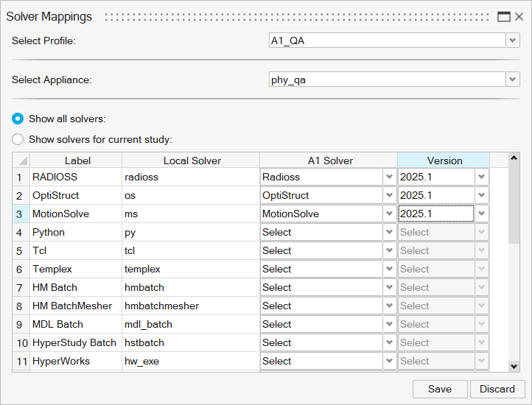532x405 pixels.
Task: Click the table corner select-all cell
Action: [x=21, y=161]
